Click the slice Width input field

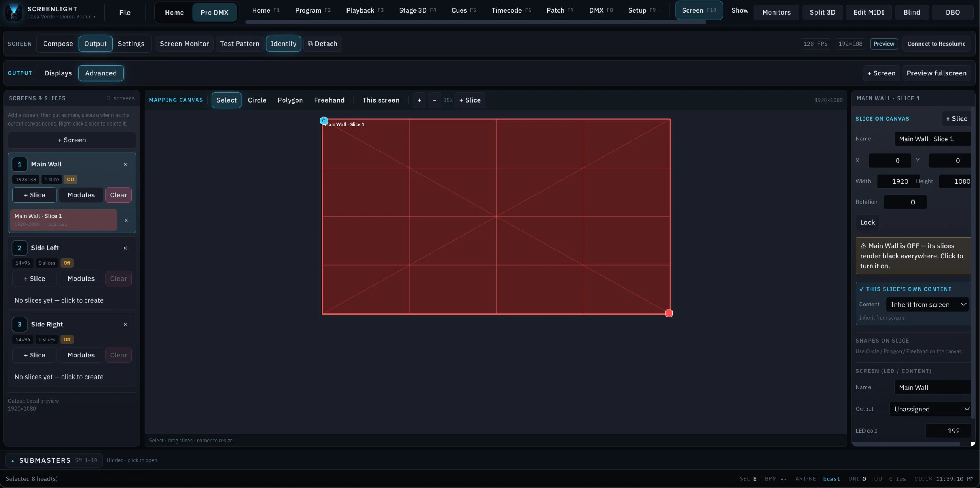click(898, 181)
